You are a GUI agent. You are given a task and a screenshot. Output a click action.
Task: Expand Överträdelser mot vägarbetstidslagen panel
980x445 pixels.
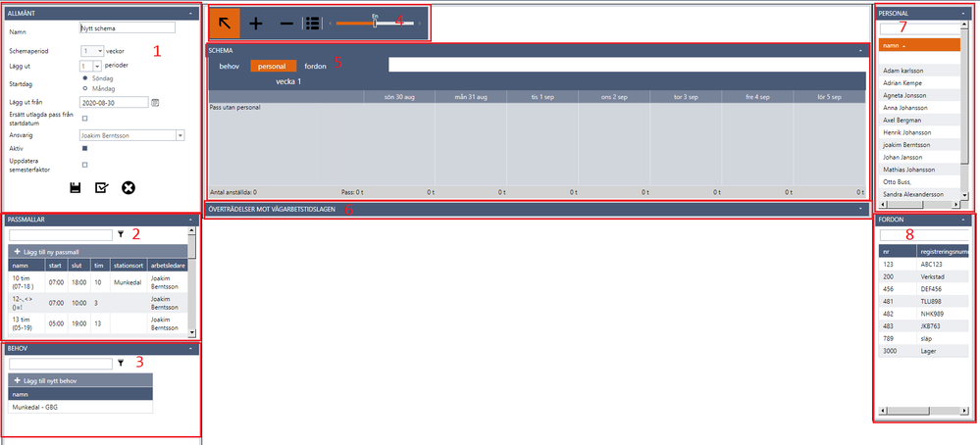coord(860,209)
